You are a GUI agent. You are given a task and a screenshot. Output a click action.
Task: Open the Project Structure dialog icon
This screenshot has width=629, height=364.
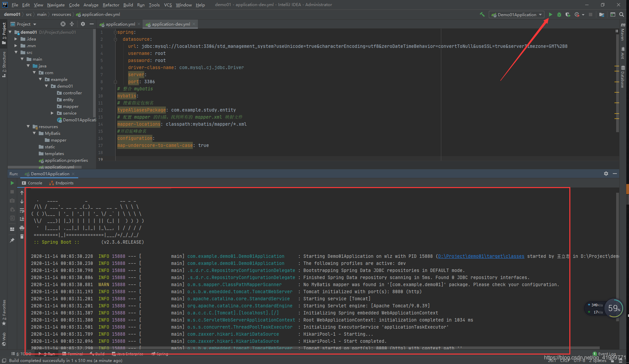point(602,14)
